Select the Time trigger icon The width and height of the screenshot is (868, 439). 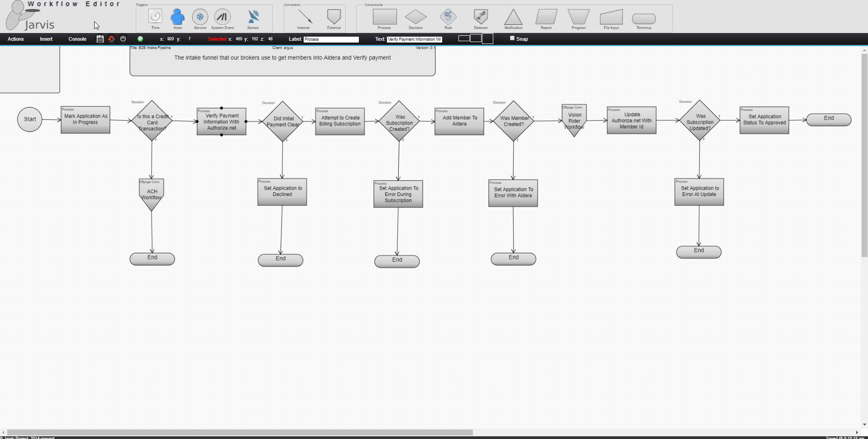(155, 17)
